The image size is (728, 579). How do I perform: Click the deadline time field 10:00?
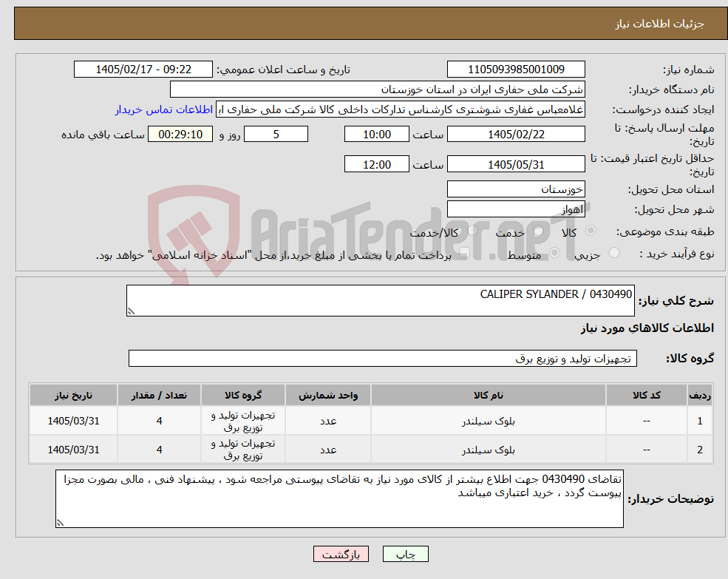point(376,135)
